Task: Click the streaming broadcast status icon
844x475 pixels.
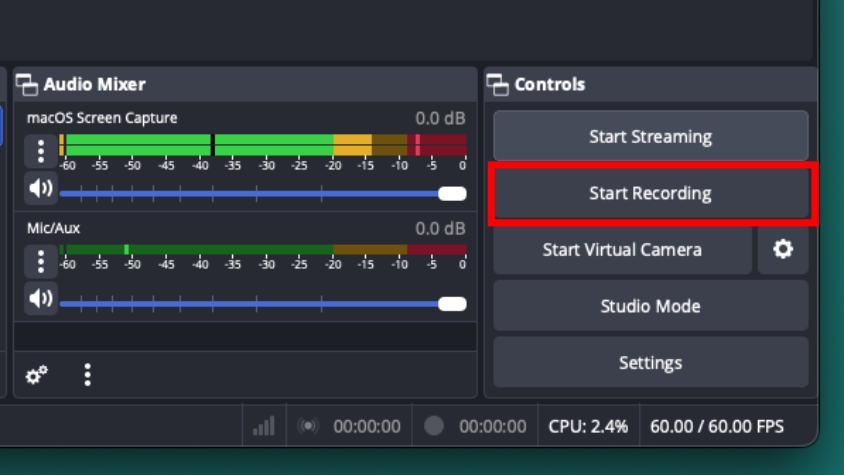Action: click(308, 426)
